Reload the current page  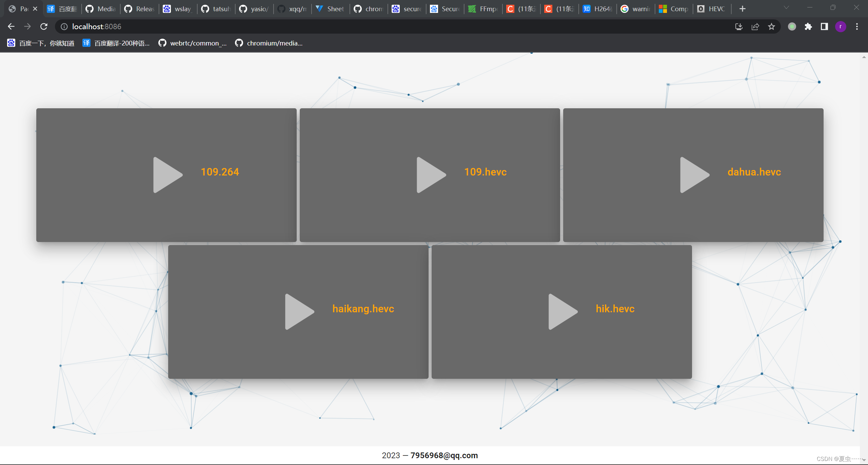point(44,26)
